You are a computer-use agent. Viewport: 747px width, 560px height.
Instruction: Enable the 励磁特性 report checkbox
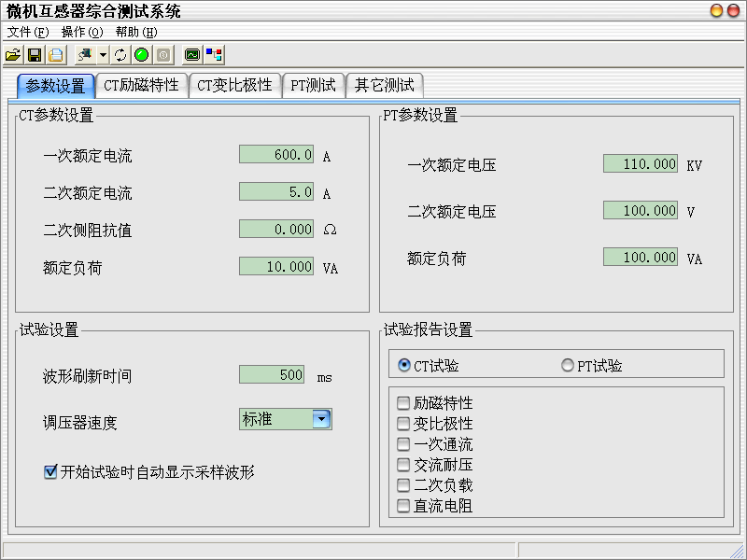click(x=403, y=403)
